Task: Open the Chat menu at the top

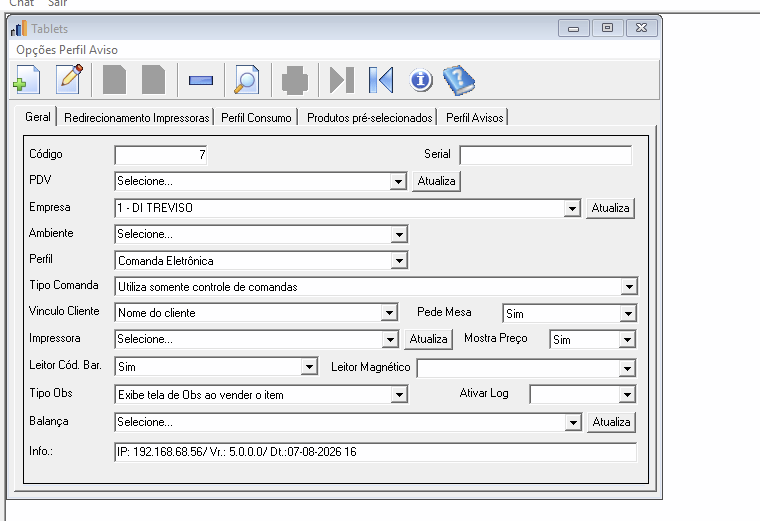Action: click(22, 3)
